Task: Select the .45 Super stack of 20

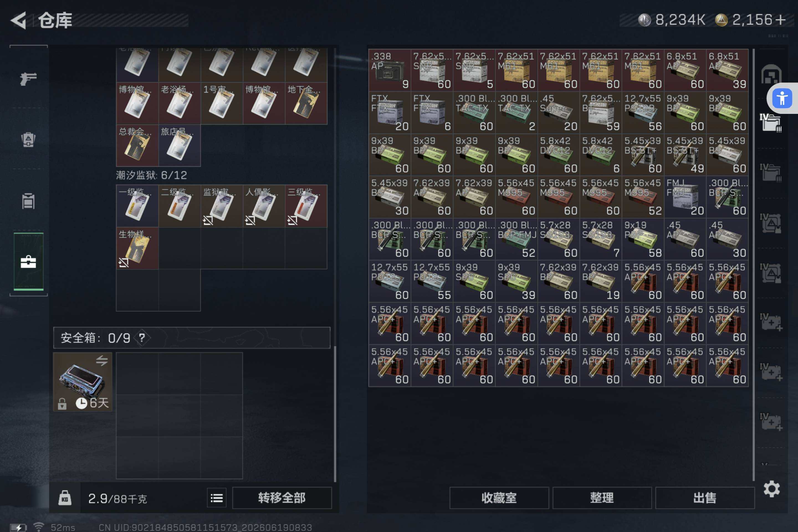Action: click(x=559, y=113)
